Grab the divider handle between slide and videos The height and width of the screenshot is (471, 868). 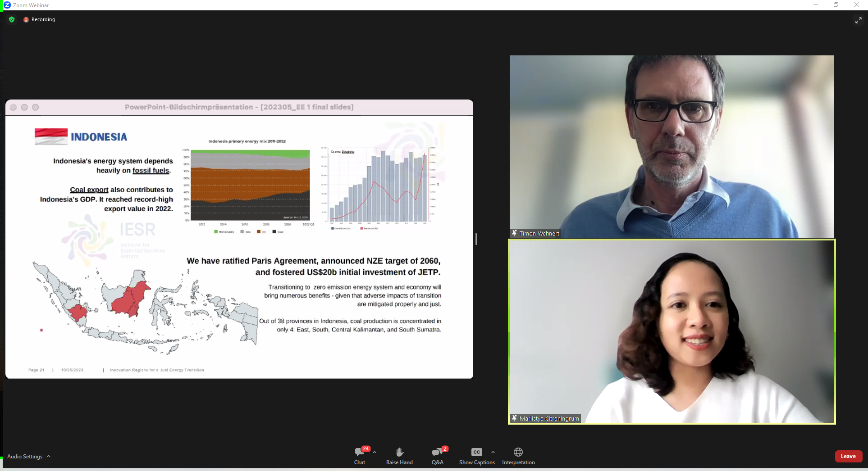[476, 239]
